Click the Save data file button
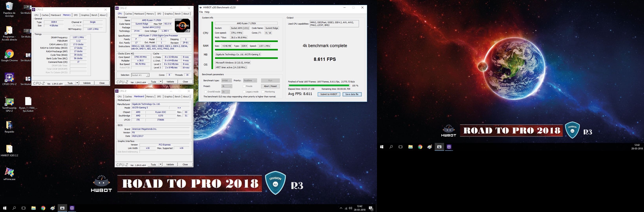 pyautogui.click(x=352, y=94)
